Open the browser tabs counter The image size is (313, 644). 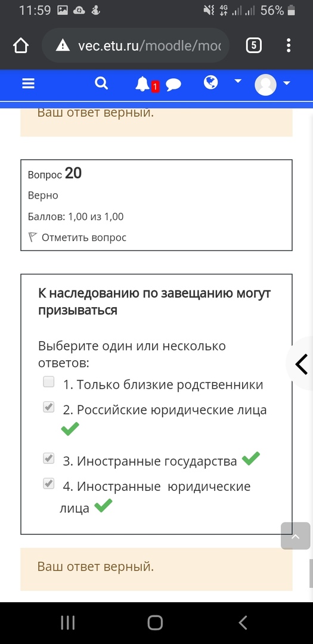coord(254,45)
